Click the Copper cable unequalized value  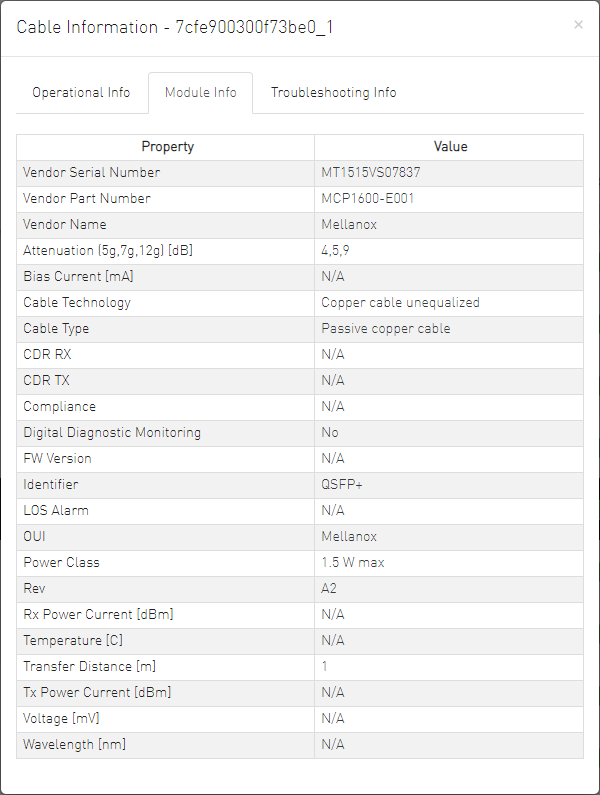tap(400, 303)
